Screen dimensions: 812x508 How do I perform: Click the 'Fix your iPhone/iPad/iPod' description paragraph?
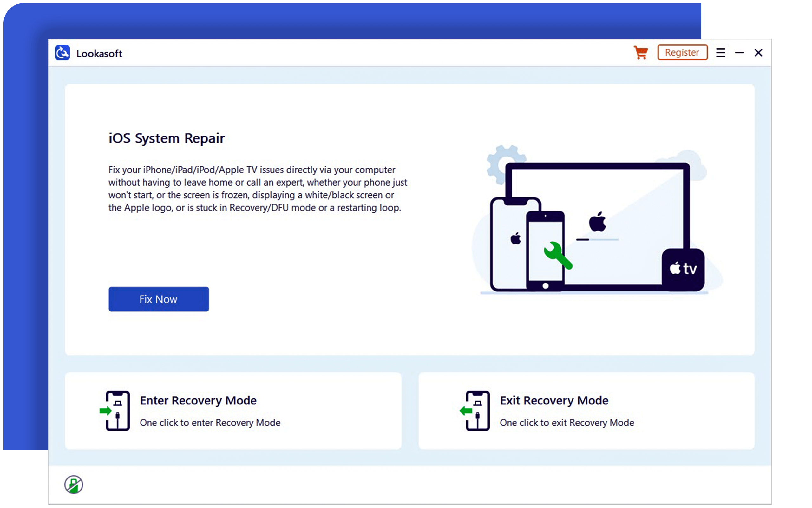(x=258, y=189)
